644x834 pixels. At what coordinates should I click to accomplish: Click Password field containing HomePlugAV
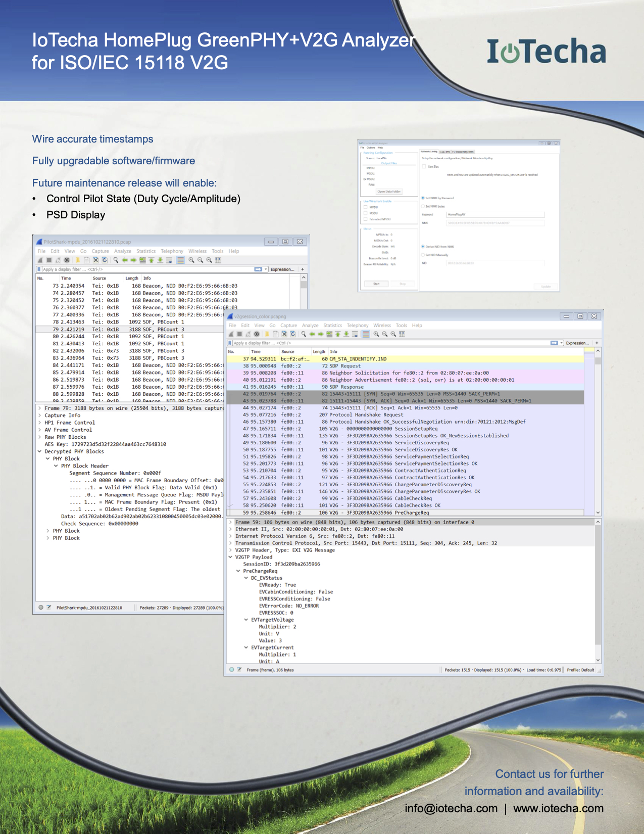point(496,214)
